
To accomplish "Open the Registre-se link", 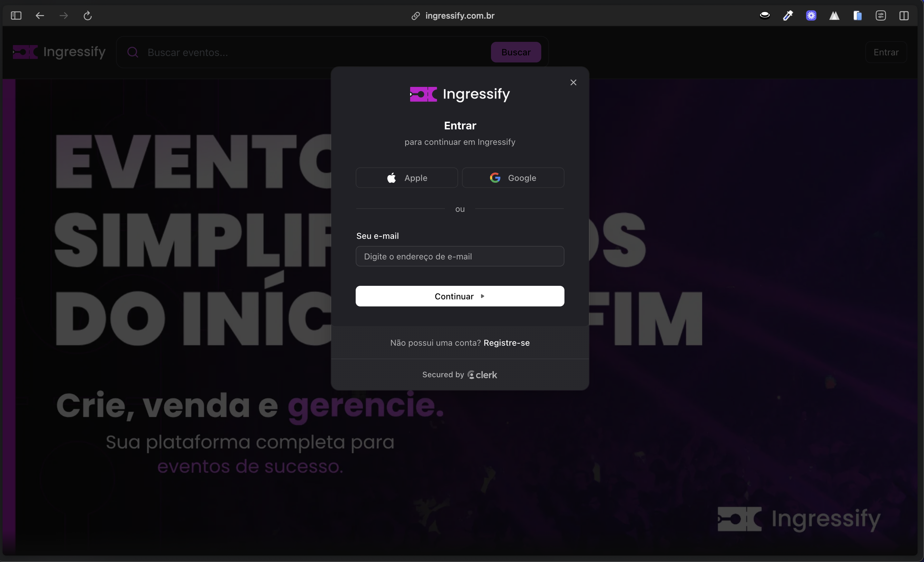I will click(506, 343).
